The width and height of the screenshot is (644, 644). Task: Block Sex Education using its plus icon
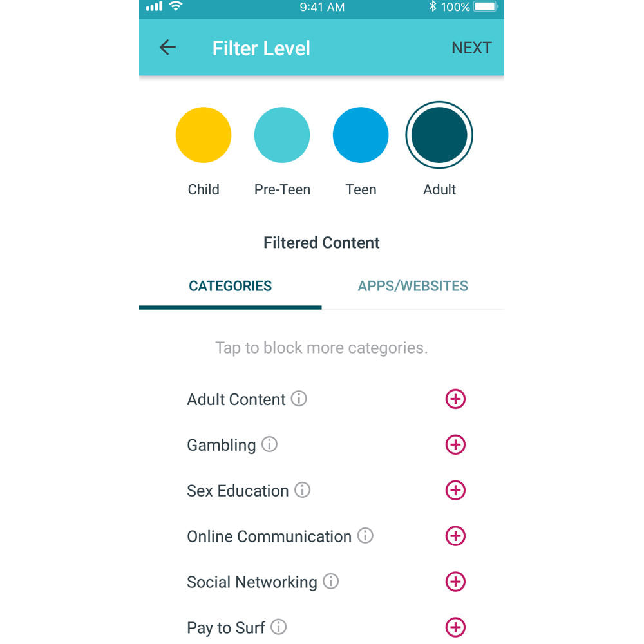(455, 490)
